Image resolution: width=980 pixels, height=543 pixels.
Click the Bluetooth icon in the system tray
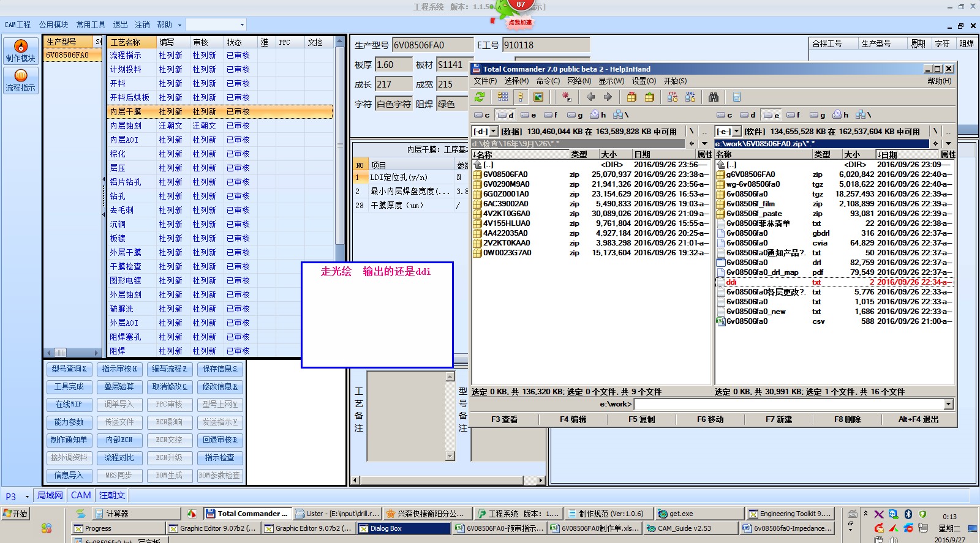point(908,514)
